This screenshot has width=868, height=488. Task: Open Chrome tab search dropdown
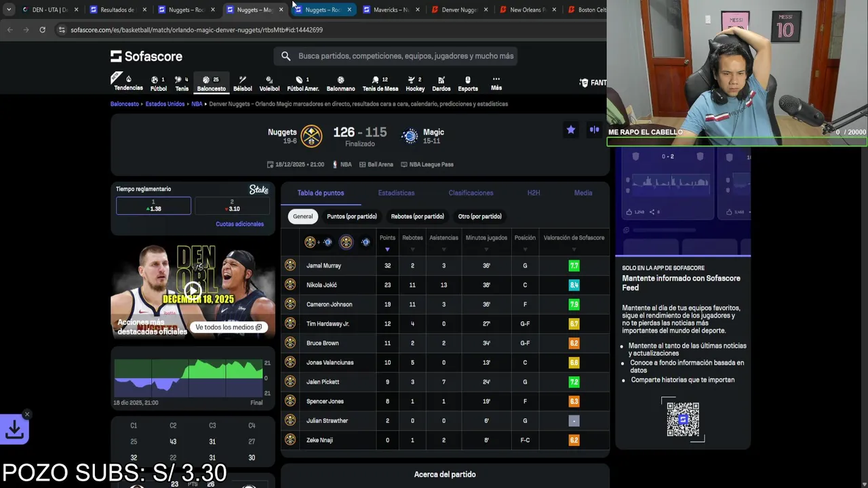[8, 9]
